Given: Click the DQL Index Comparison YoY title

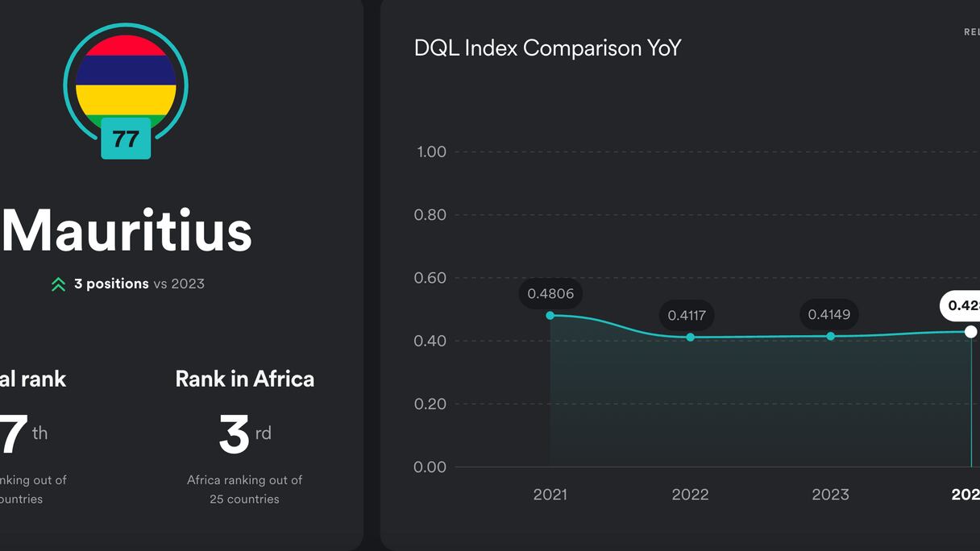Looking at the screenshot, I should (547, 48).
